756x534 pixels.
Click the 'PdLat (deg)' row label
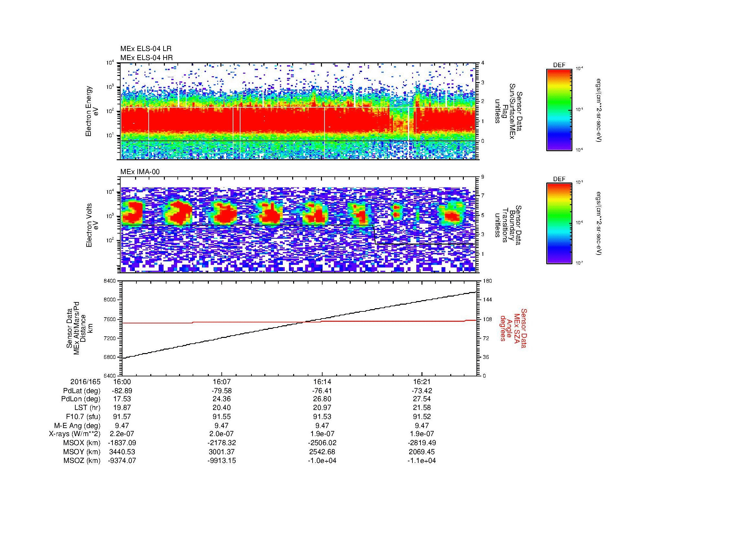point(82,391)
